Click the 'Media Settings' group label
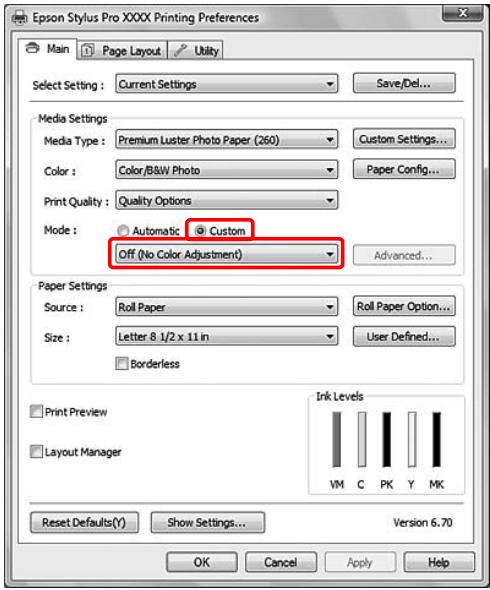 [x=73, y=119]
